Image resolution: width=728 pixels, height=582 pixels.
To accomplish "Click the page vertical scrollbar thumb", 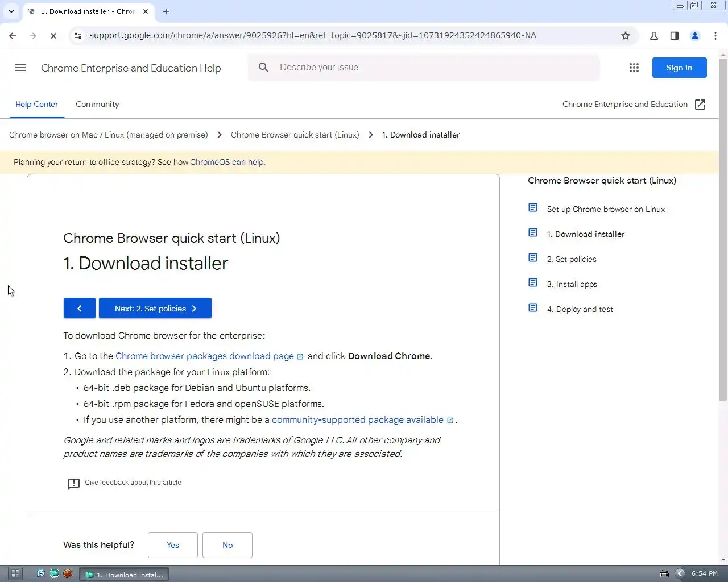I will coord(723,230).
